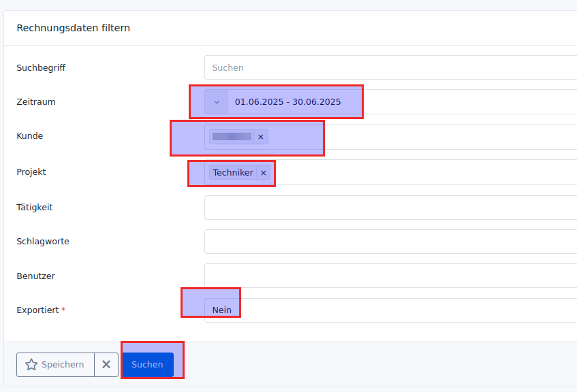Click the Exportiert label
The image size is (577, 392).
click(x=37, y=310)
